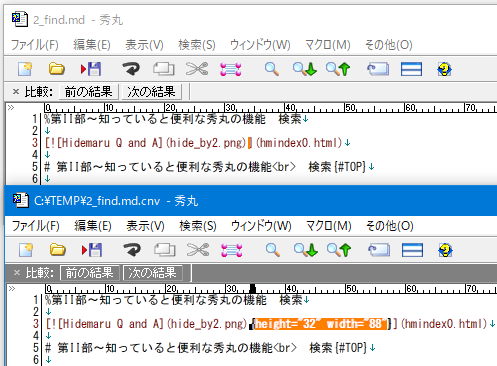Click 次の結果 button in 2_find.md.cnv window
The width and height of the screenshot is (497, 366).
tap(152, 273)
